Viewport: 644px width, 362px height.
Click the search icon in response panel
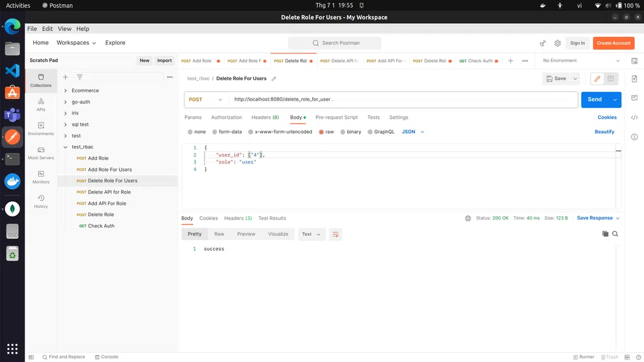(615, 234)
